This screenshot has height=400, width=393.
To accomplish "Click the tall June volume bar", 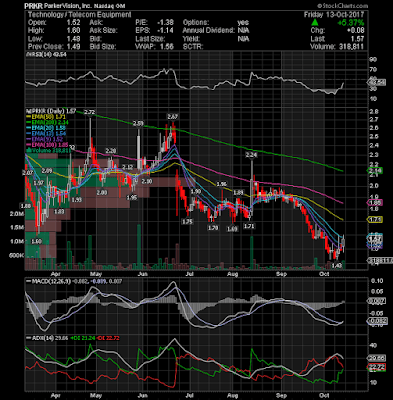I will pos(139,247).
